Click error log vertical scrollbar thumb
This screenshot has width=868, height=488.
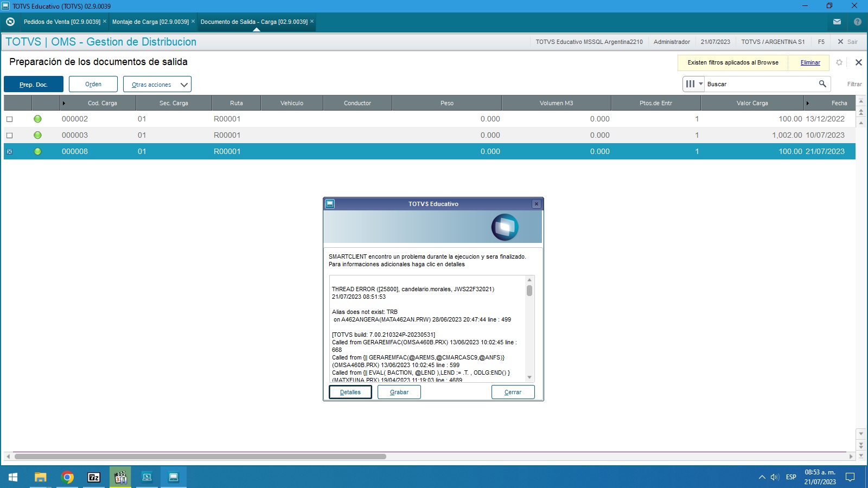pyautogui.click(x=529, y=291)
